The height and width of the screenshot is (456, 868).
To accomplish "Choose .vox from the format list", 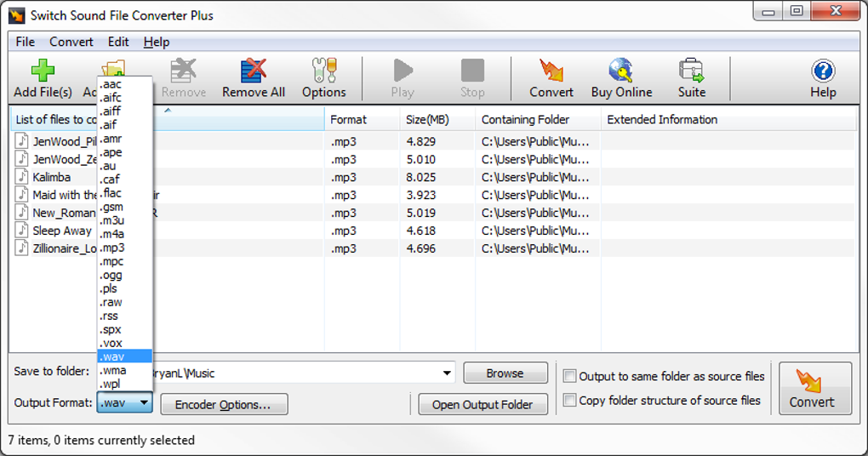I will (x=124, y=343).
